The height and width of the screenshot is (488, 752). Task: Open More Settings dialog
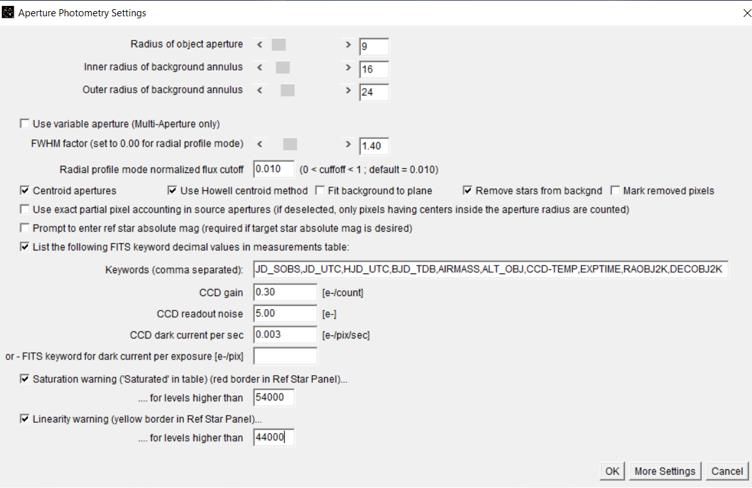664,471
